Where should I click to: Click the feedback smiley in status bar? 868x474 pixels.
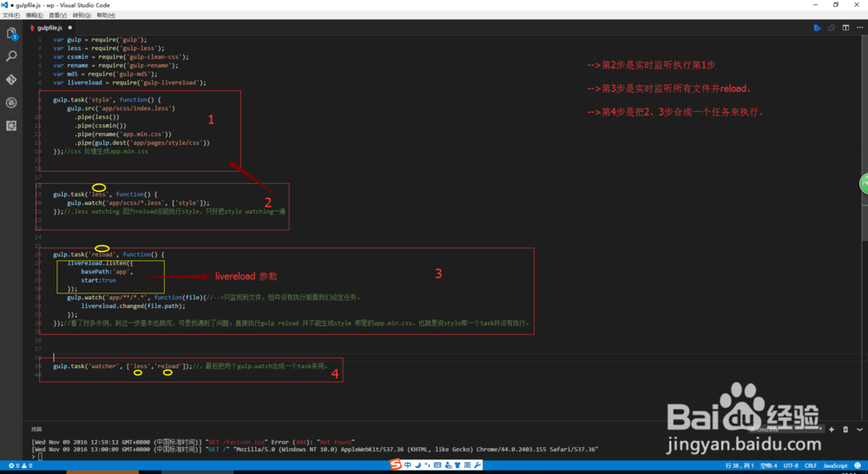858,465
